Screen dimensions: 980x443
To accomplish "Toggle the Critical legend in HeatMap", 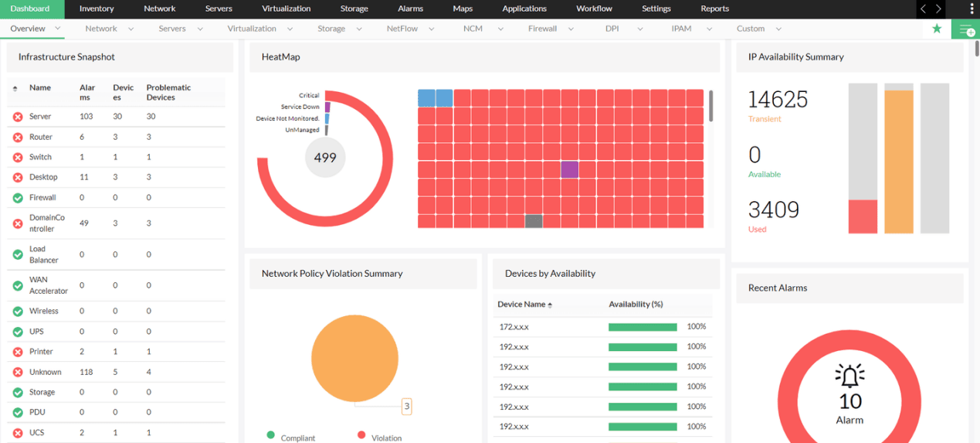I will pos(309,96).
